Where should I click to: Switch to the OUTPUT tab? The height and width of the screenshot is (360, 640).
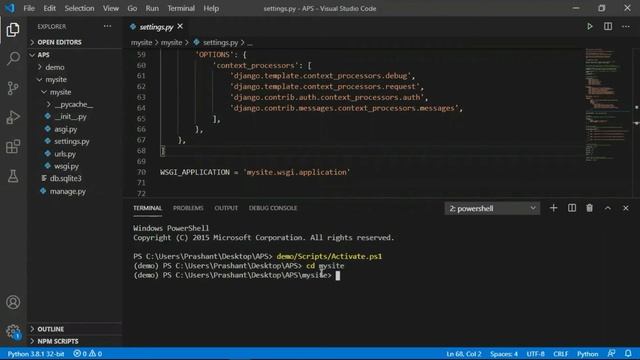click(226, 208)
